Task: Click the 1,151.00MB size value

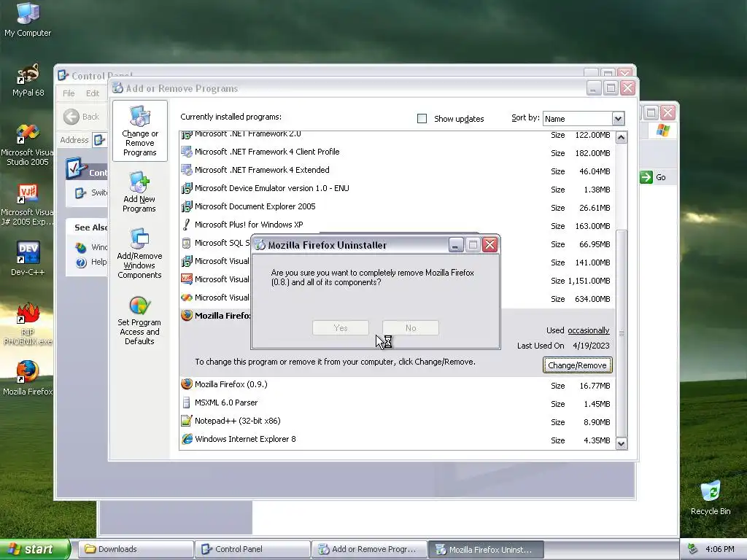Action: point(589,281)
